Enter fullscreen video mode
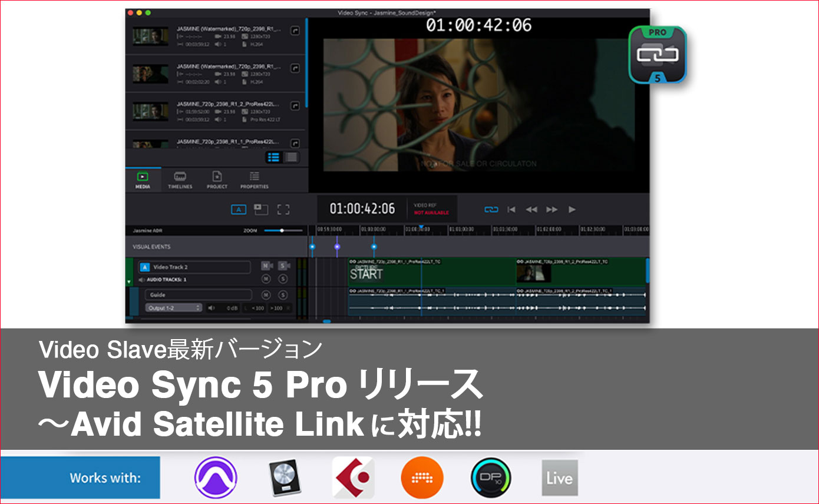 (283, 210)
